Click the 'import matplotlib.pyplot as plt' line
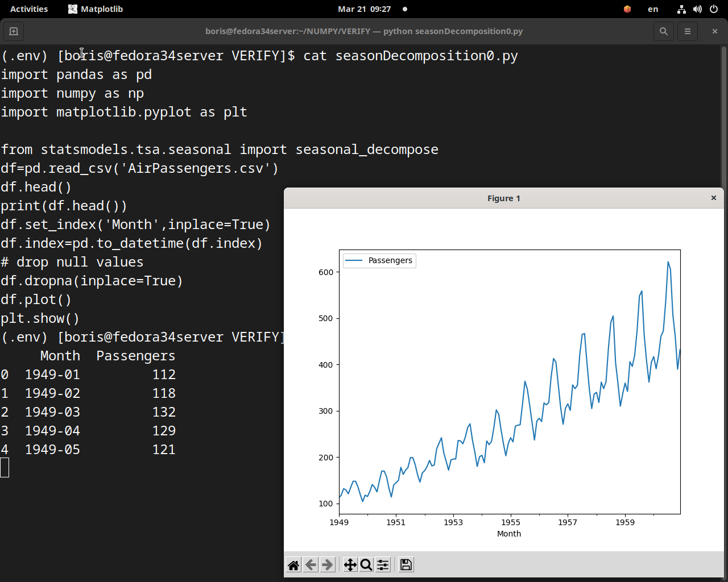 [x=124, y=112]
